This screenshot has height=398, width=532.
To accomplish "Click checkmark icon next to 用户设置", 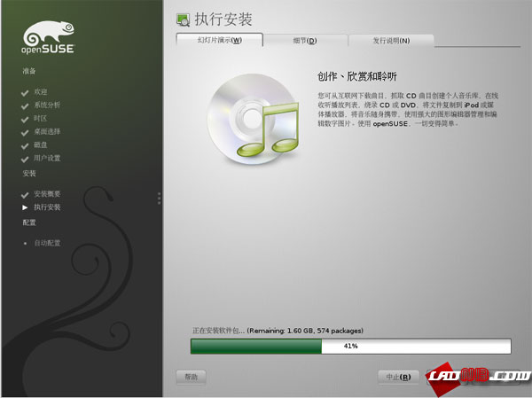I will [25, 160].
